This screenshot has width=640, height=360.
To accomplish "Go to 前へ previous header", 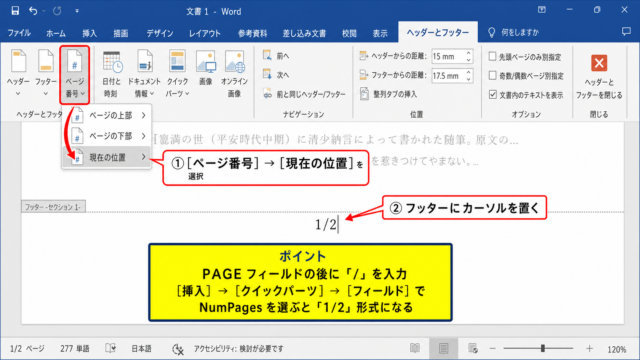I will pyautogui.click(x=276, y=56).
